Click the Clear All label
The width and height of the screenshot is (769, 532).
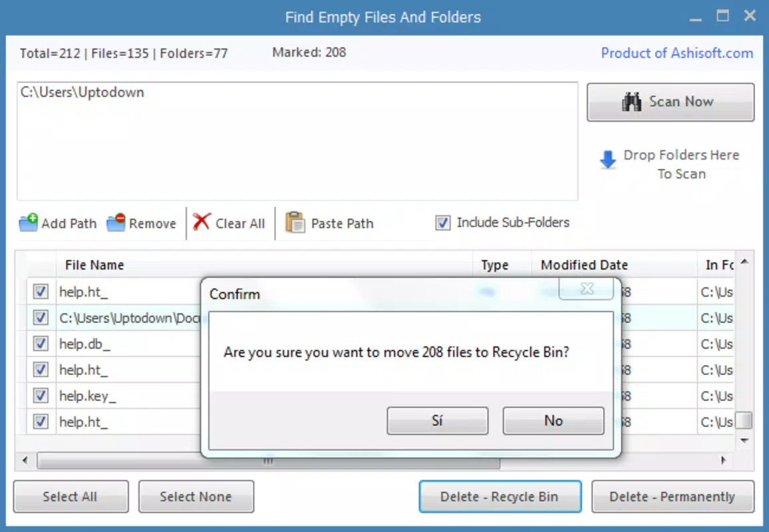click(240, 223)
